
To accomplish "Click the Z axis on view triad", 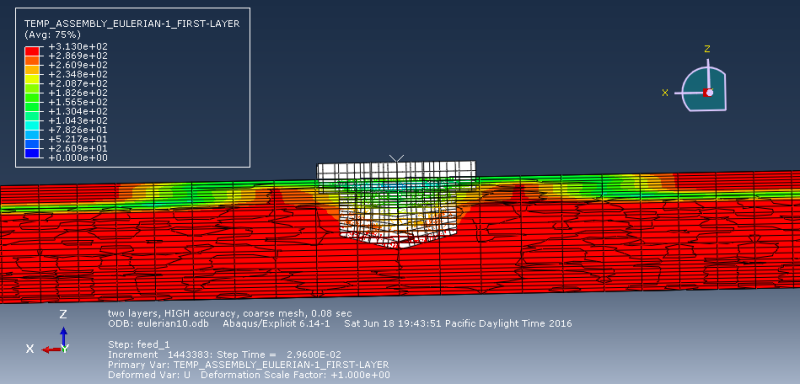I will click(x=707, y=49).
